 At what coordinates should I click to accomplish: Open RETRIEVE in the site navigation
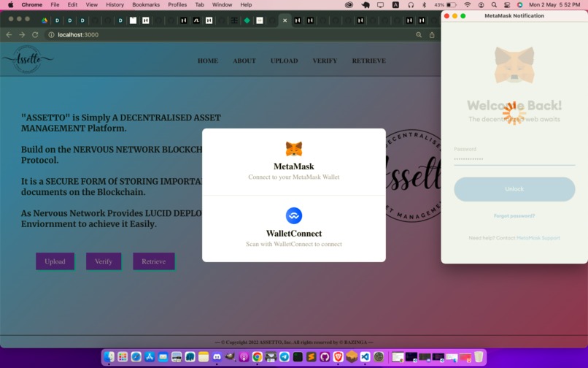(368, 61)
